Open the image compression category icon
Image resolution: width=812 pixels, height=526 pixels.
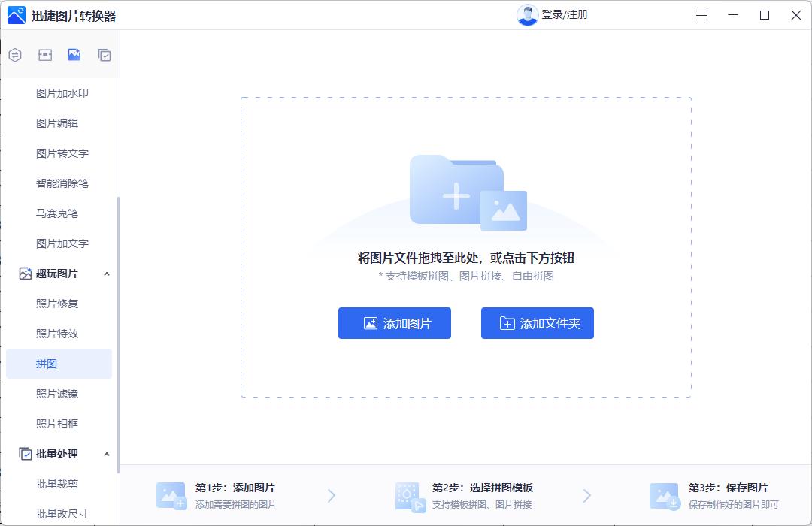pos(45,55)
